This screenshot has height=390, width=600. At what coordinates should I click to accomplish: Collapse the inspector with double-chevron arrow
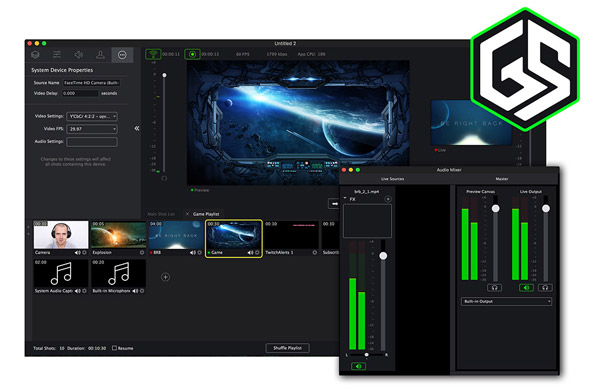(137, 129)
